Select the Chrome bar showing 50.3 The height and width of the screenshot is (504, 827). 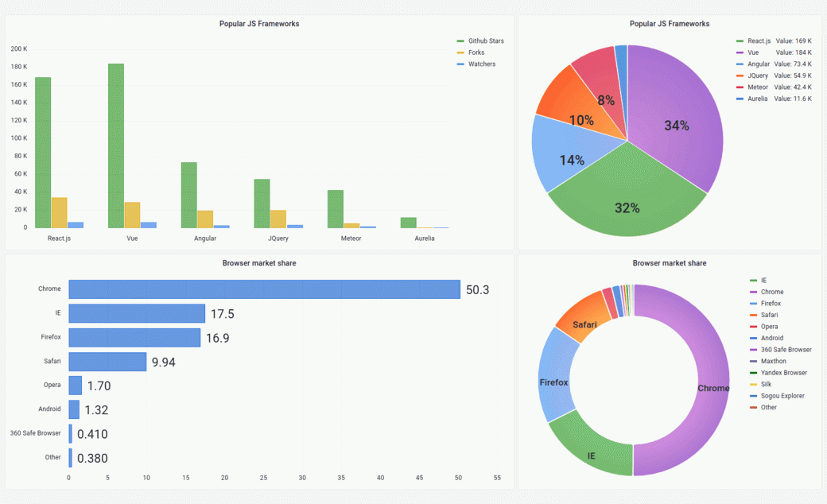tap(262, 288)
